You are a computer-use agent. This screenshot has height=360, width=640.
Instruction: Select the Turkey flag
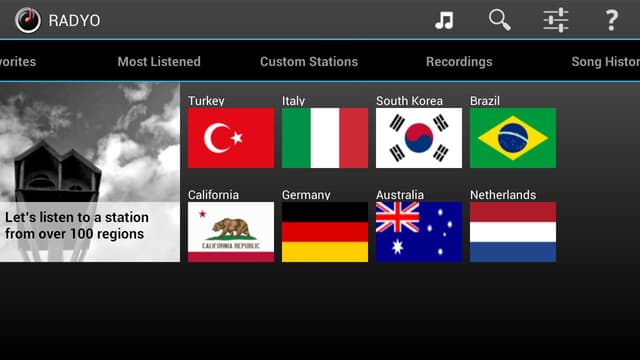[231, 138]
